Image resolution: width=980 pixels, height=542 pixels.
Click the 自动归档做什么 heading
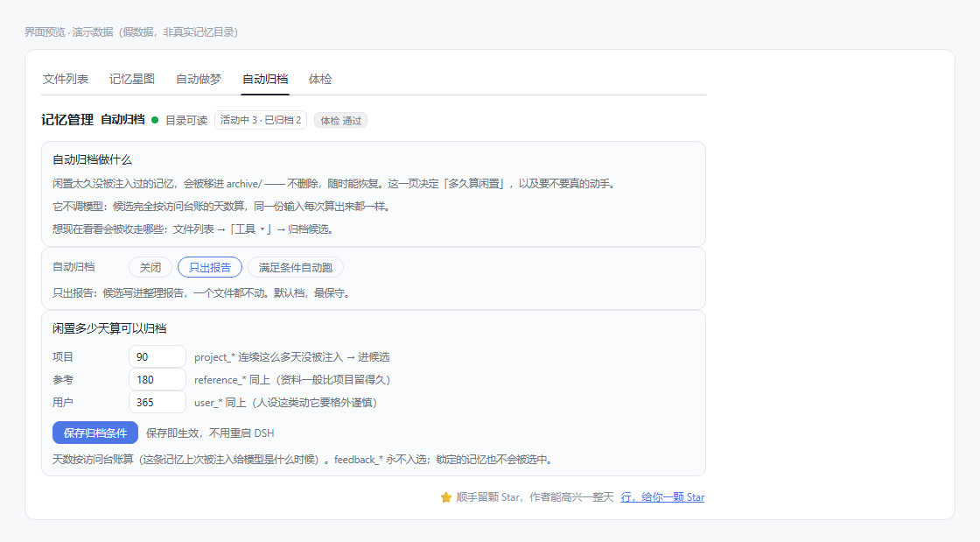pos(93,160)
